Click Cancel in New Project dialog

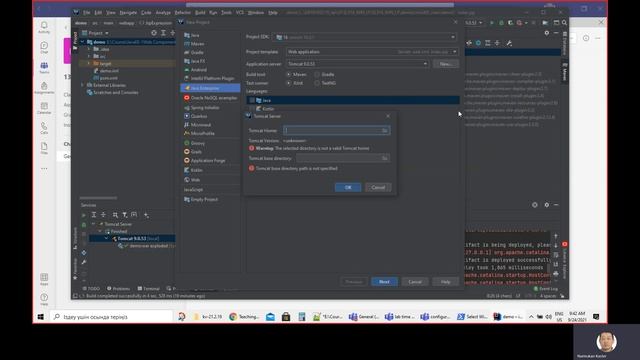[x=415, y=282]
